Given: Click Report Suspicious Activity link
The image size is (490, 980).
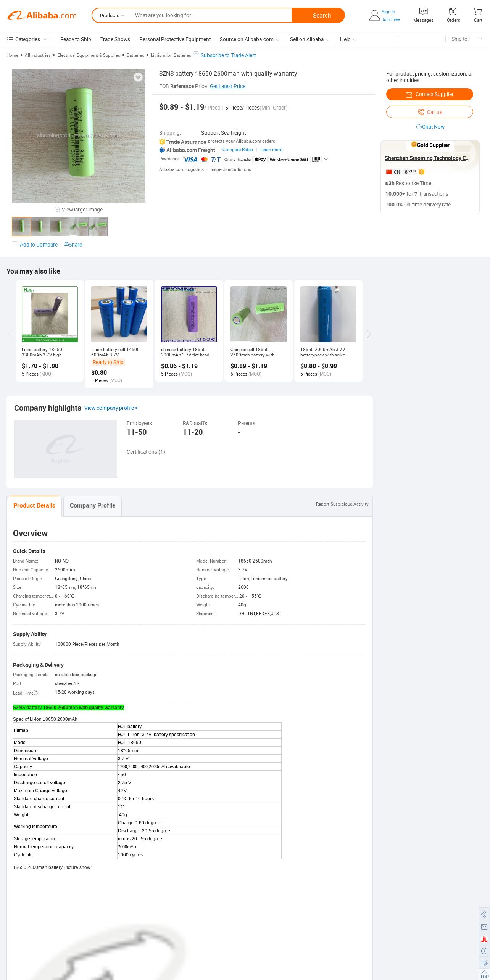Looking at the screenshot, I should (342, 504).
